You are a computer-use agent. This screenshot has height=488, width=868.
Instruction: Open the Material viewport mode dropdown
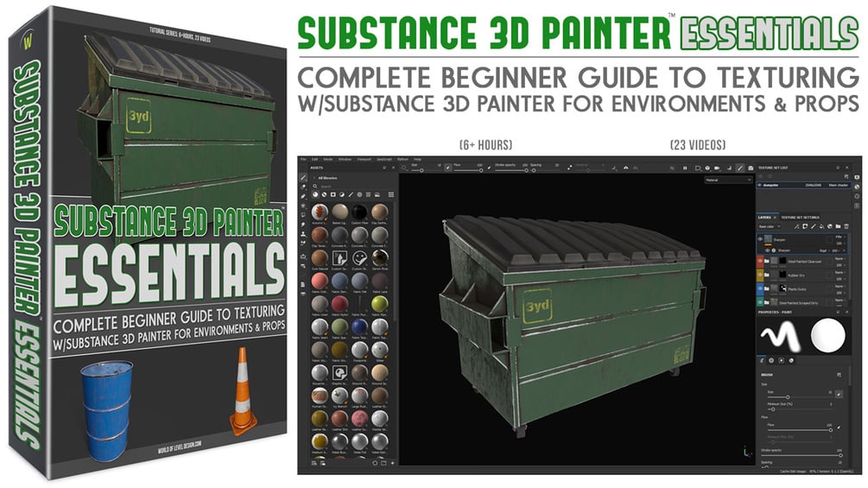(728, 181)
